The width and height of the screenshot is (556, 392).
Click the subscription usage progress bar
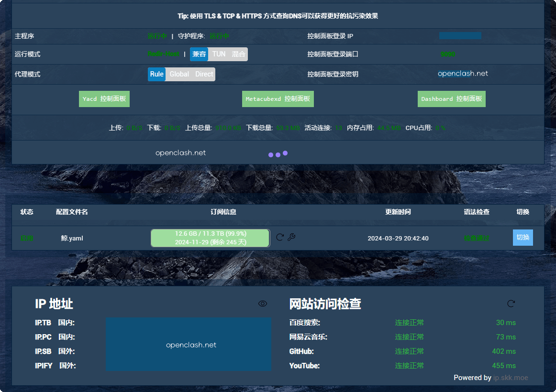(x=211, y=238)
